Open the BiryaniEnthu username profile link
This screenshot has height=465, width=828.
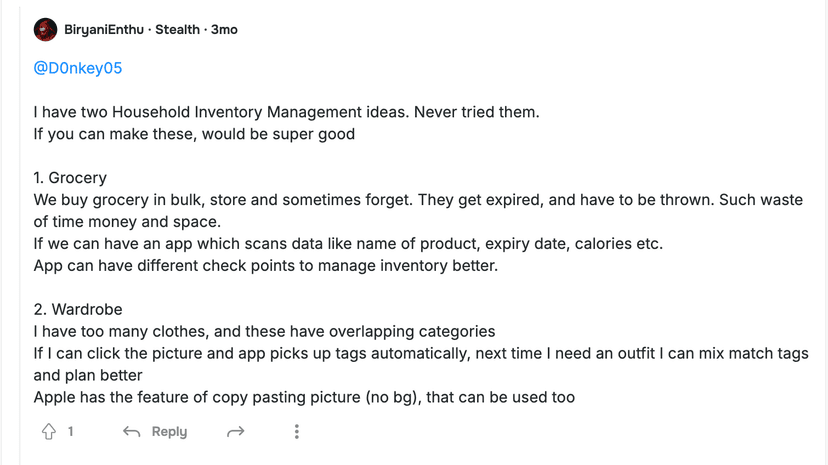point(104,30)
